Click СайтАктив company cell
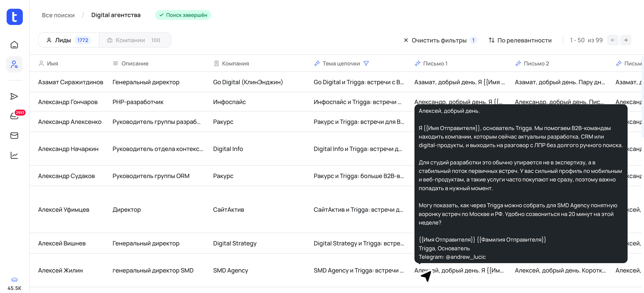 [228, 210]
